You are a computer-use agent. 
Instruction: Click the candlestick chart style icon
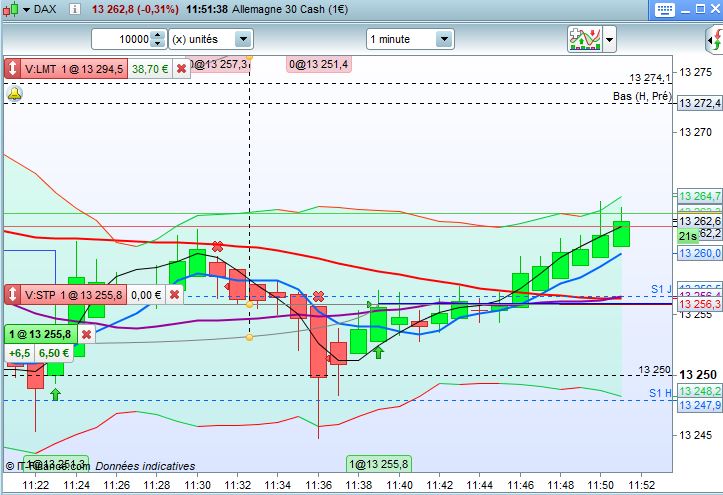pyautogui.click(x=11, y=9)
